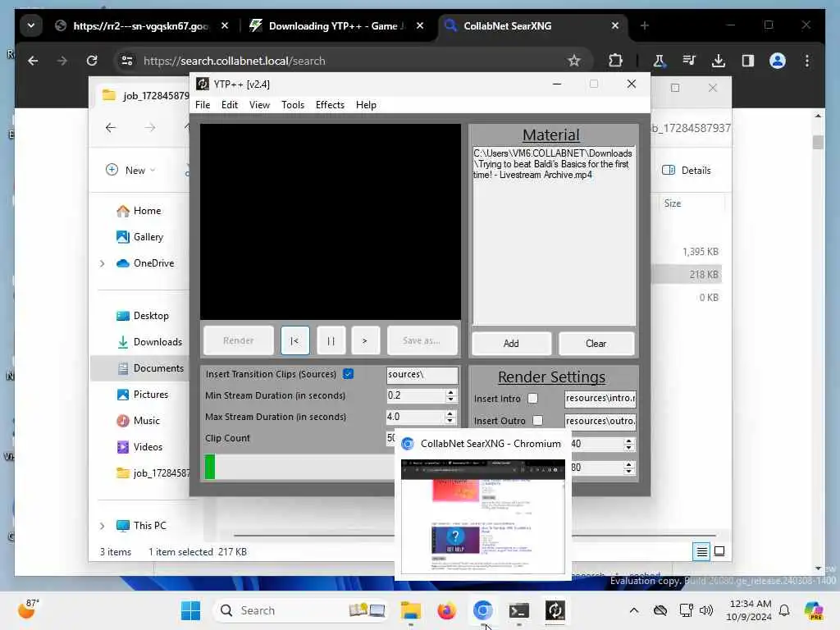
Task: Switch to Downloading YTP++ tab
Action: [x=336, y=25]
